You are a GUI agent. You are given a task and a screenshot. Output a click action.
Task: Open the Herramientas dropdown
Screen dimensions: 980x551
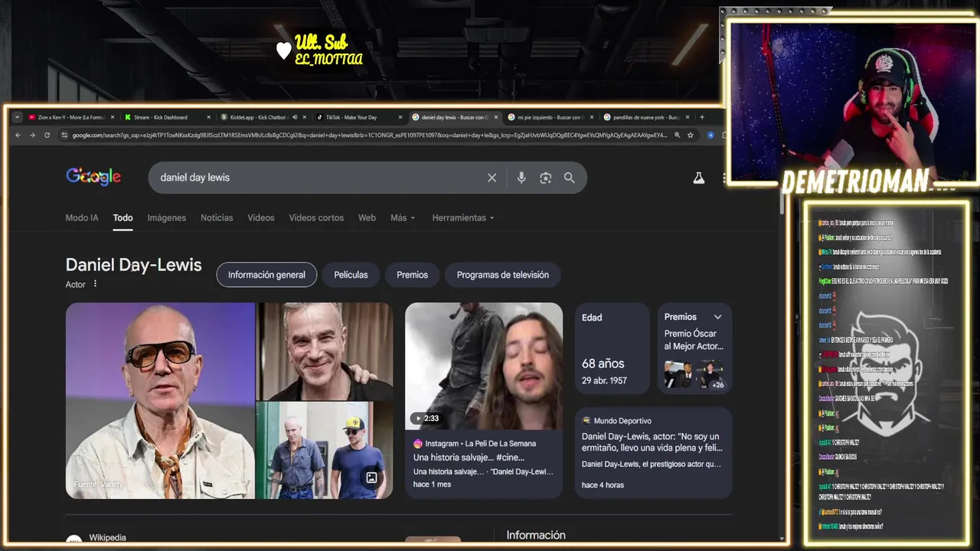pos(463,218)
